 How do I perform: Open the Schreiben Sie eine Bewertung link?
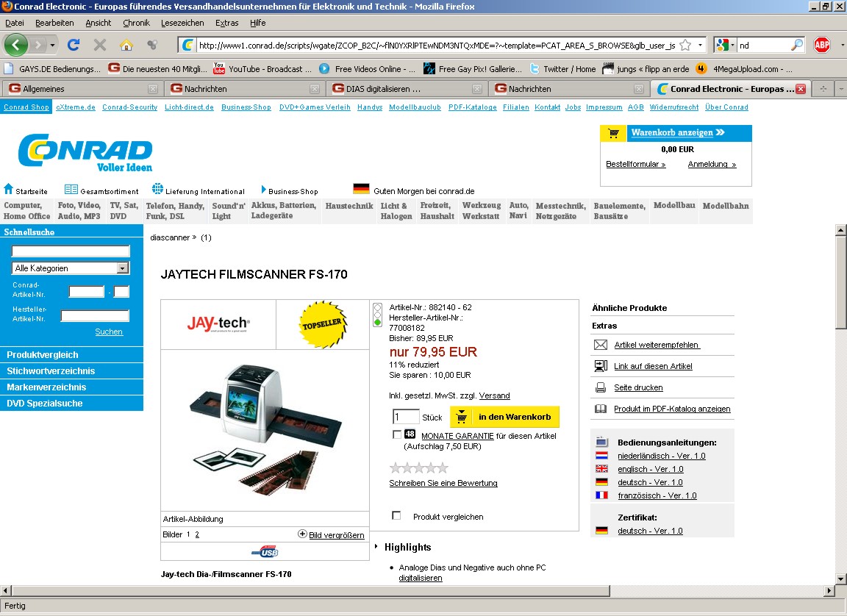443,483
